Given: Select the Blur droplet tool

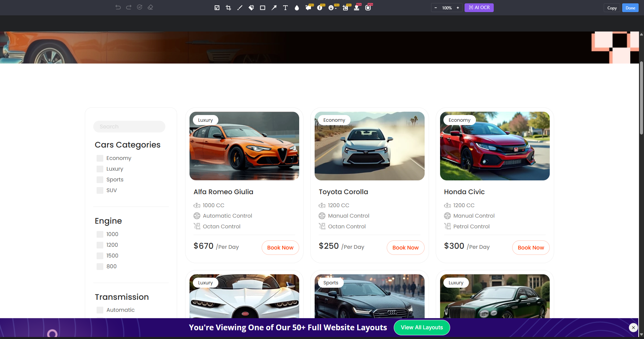Looking at the screenshot, I should (297, 8).
